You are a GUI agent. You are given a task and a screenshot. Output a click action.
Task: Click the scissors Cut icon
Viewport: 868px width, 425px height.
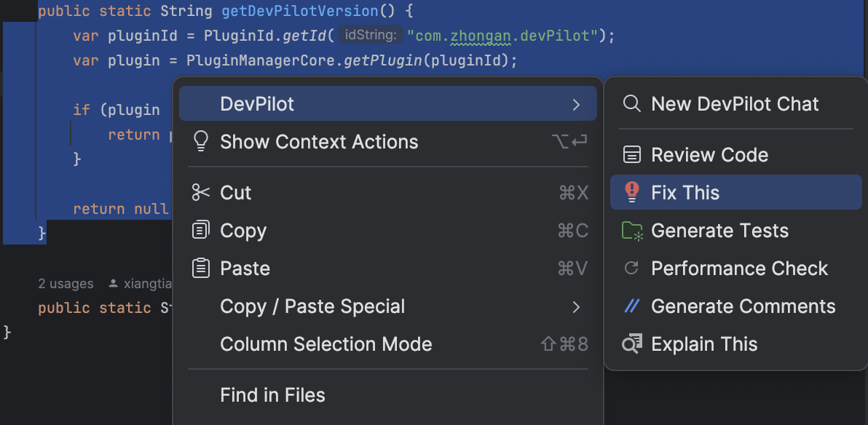pos(200,193)
